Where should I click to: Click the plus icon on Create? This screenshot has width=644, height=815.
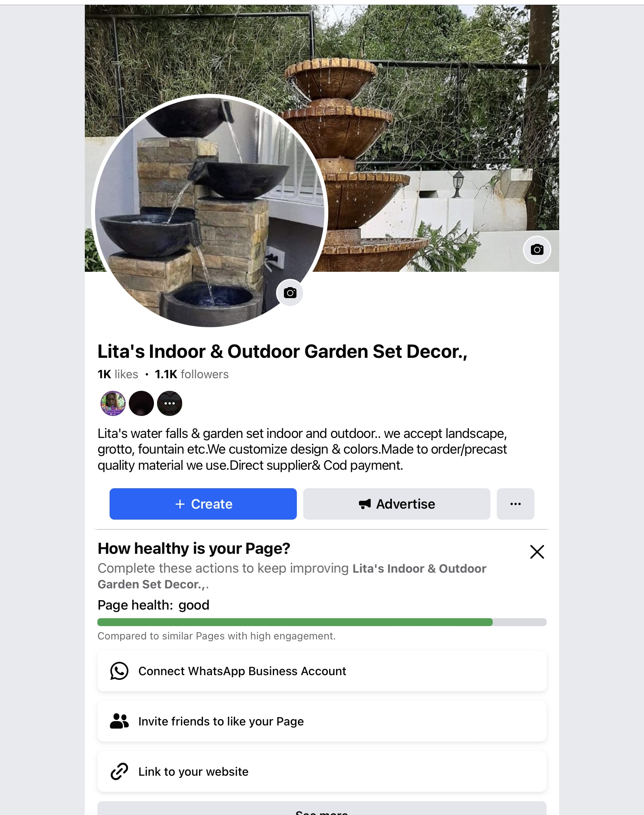pyautogui.click(x=180, y=504)
